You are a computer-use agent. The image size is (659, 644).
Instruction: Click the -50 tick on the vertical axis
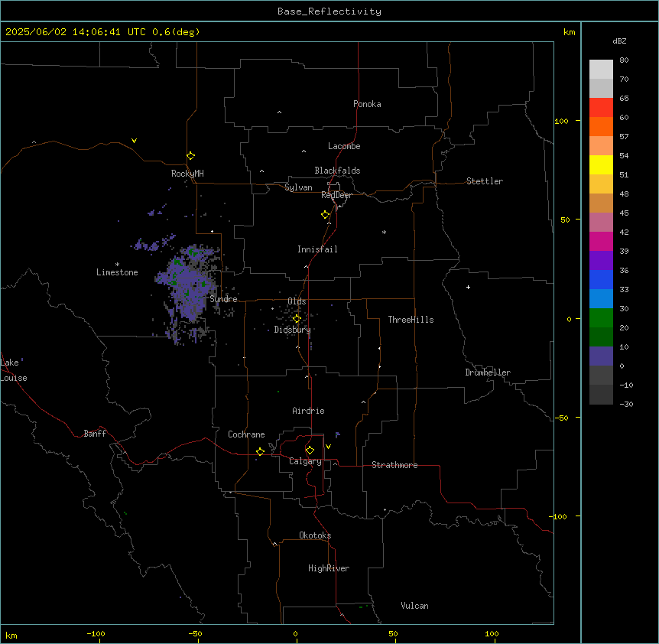562,418
